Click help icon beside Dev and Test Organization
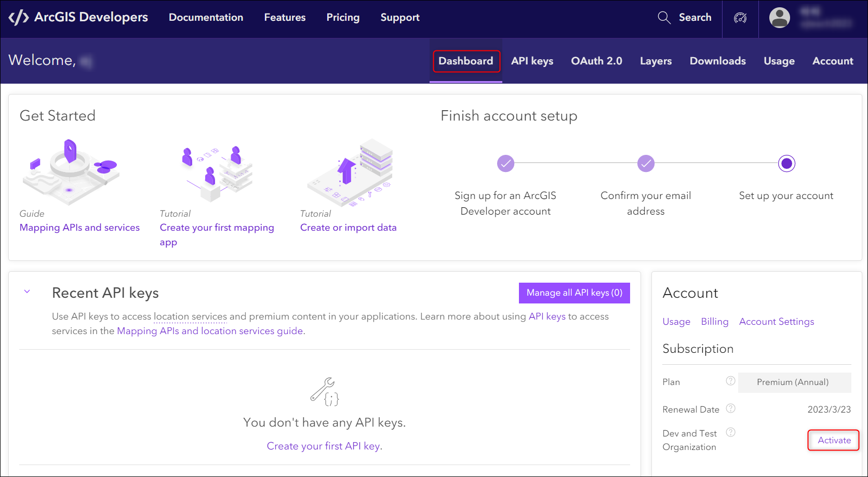The height and width of the screenshot is (477, 868). (730, 432)
